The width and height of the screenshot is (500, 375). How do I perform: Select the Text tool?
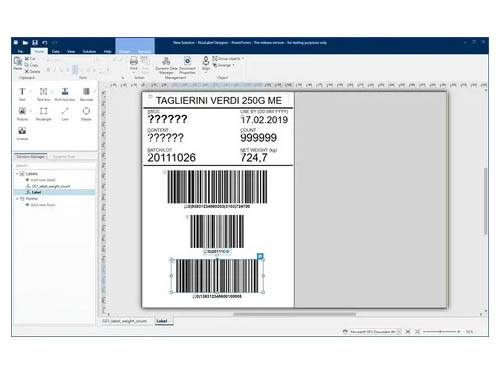22,94
